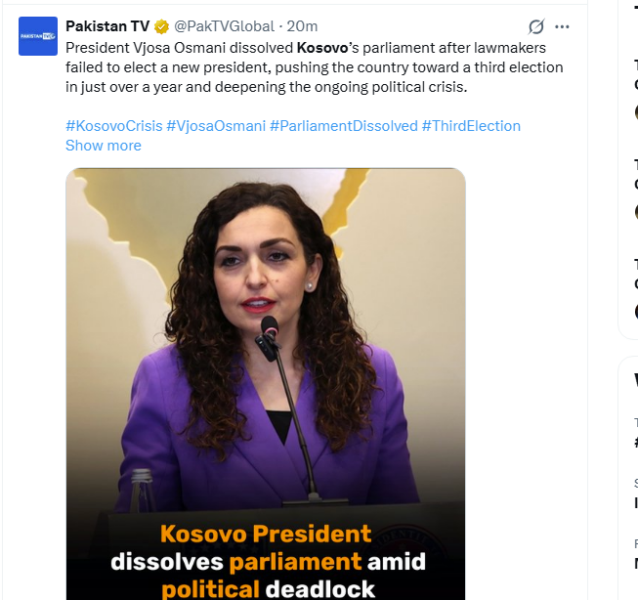Open the @PakTVGlobal handle link

(x=224, y=26)
